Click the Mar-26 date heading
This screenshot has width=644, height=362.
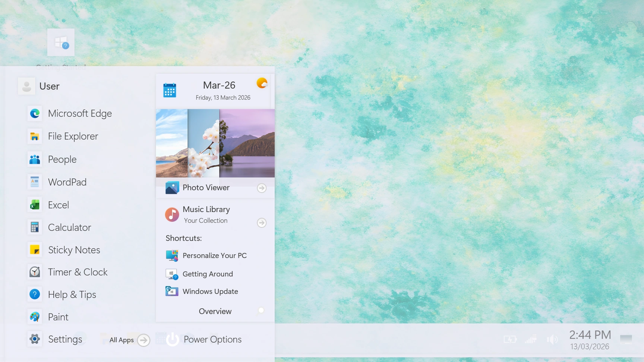[x=219, y=85]
